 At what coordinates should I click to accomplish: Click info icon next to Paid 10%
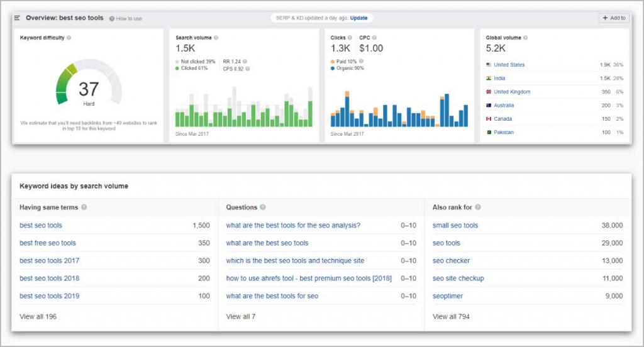(x=361, y=61)
